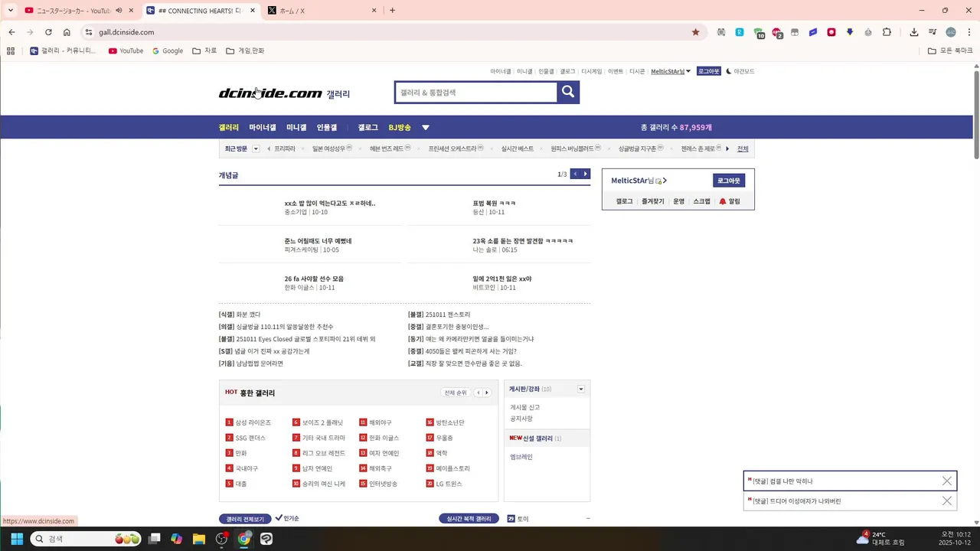Close the 컴갤 나만 막히나 notification
980x551 pixels.
coord(947,481)
